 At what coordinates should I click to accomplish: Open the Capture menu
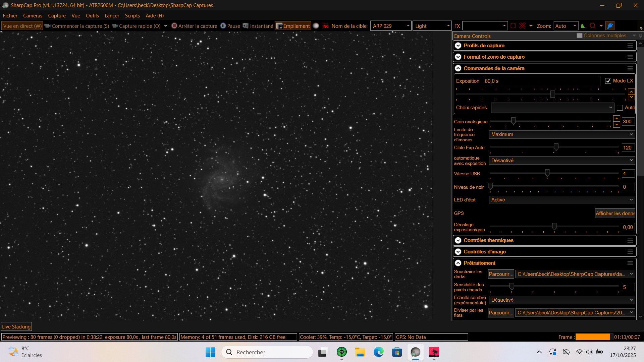click(x=57, y=16)
